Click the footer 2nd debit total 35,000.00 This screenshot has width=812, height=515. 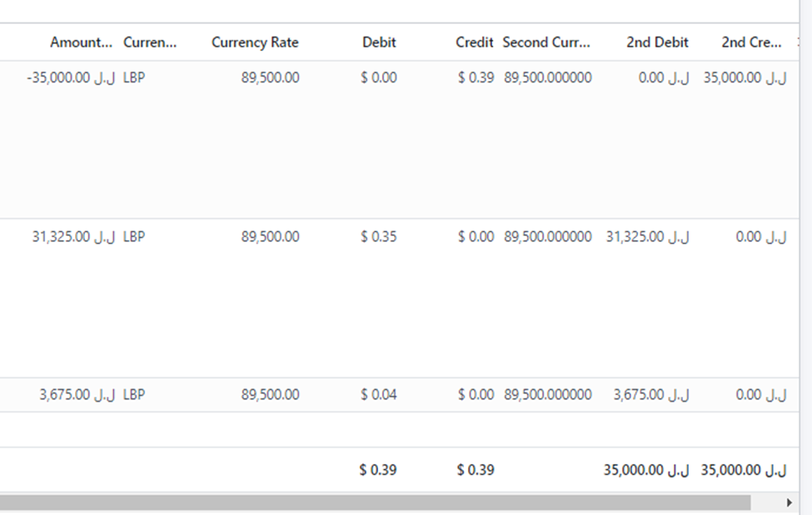(x=646, y=470)
